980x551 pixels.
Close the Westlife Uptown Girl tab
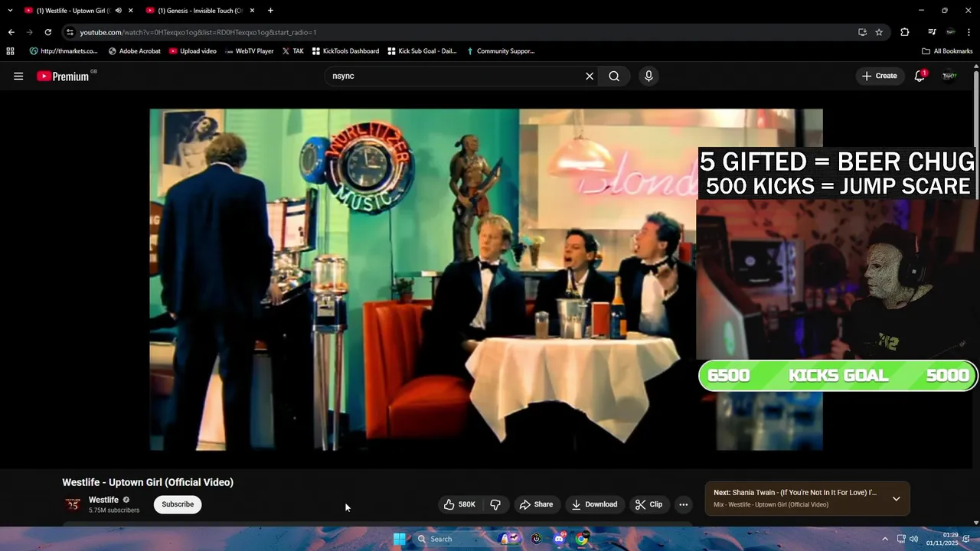tap(131, 11)
